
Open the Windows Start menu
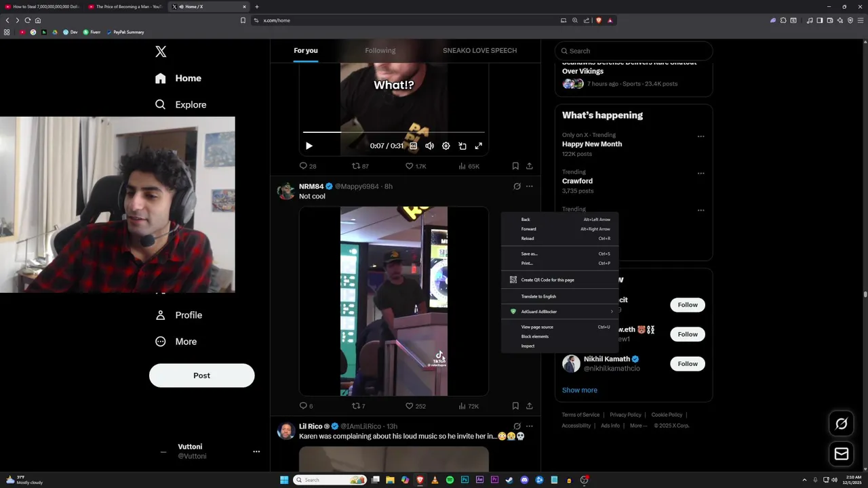click(x=284, y=480)
